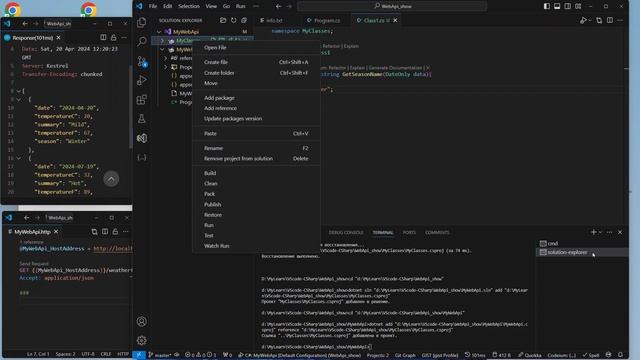
Task: Open the Testing flask view
Action: (142, 119)
